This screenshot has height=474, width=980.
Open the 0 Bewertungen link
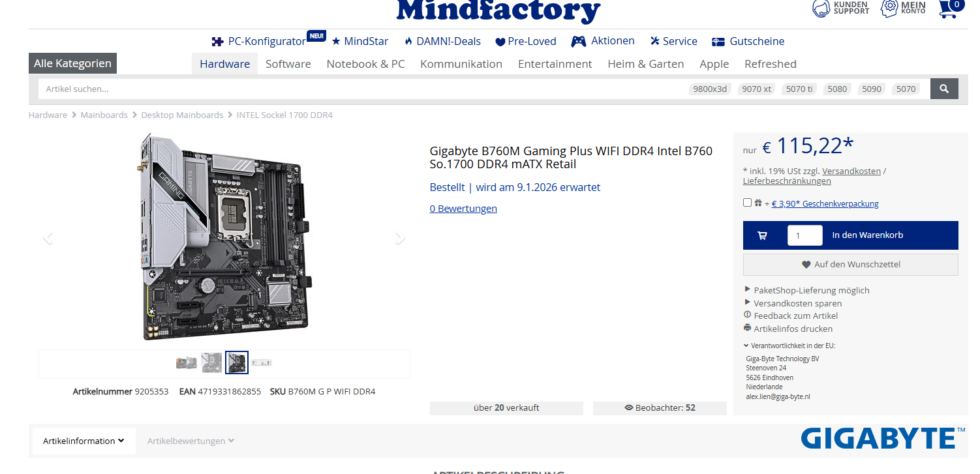coord(463,209)
